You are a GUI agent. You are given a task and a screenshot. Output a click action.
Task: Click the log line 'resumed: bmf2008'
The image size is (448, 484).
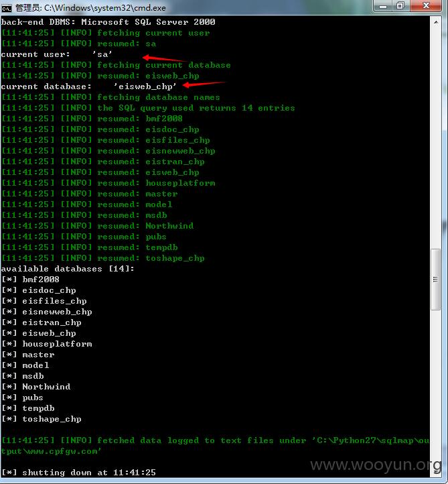[x=92, y=119]
